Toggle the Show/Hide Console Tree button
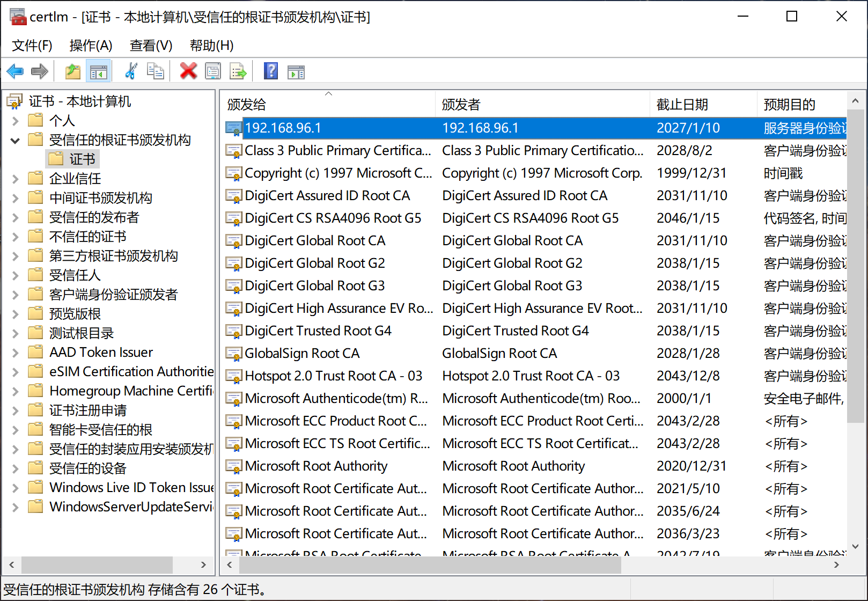Image resolution: width=868 pixels, height=601 pixels. click(x=98, y=71)
